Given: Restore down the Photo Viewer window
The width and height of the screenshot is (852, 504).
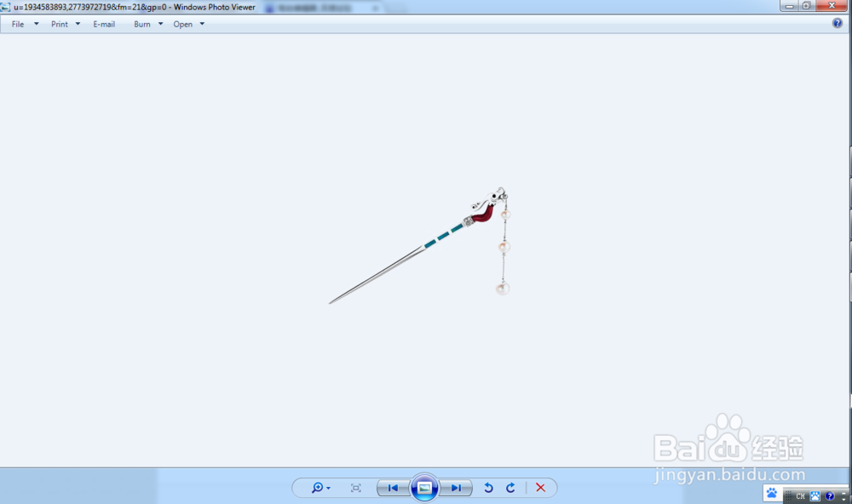Looking at the screenshot, I should [806, 6].
